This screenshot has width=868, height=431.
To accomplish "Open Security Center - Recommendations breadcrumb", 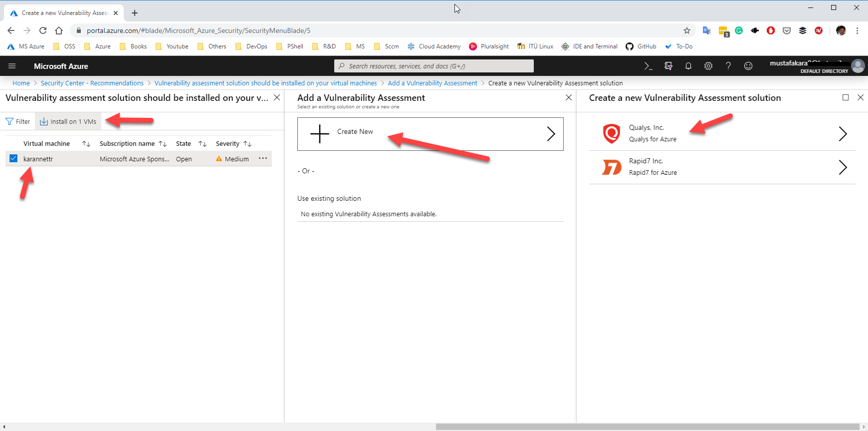I will [x=92, y=83].
